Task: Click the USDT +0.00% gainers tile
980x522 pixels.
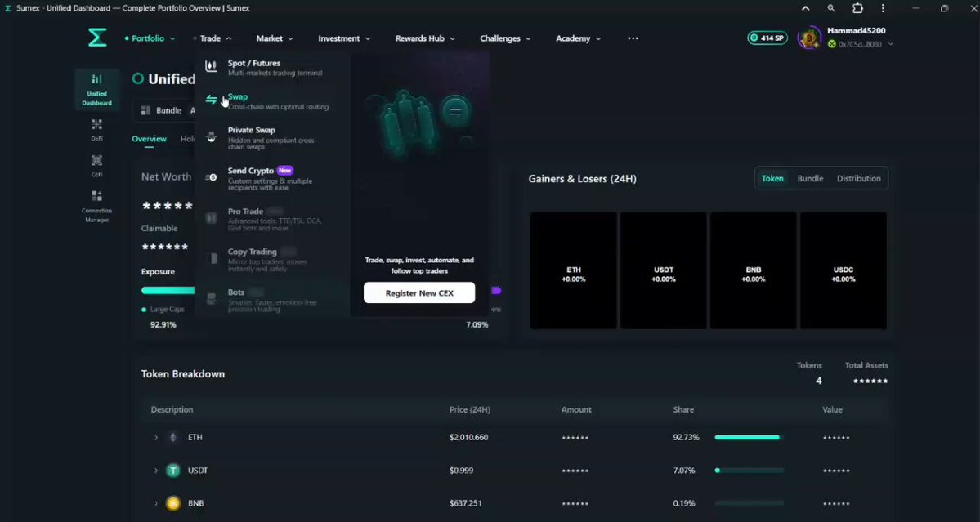Action: tap(663, 270)
